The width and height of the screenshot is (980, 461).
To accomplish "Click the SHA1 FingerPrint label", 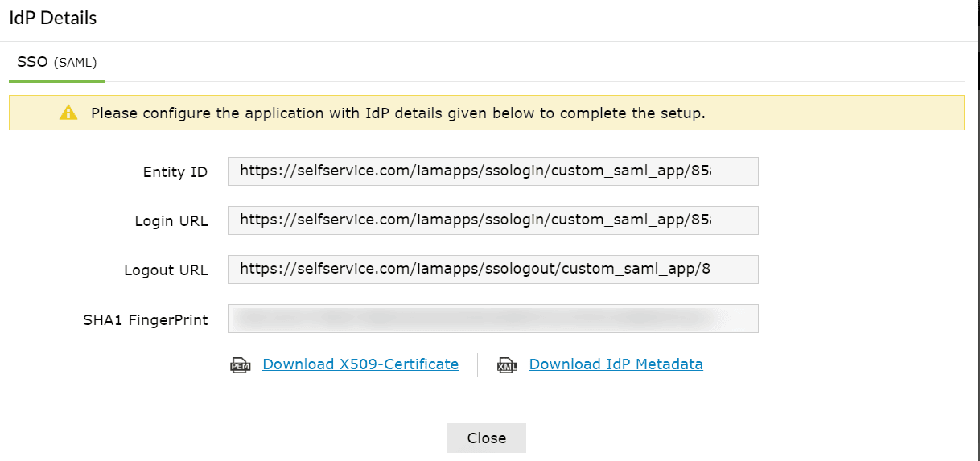I will tap(146, 320).
